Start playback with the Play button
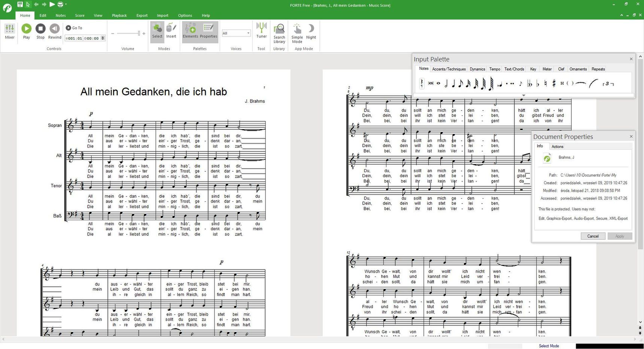 pyautogui.click(x=26, y=31)
